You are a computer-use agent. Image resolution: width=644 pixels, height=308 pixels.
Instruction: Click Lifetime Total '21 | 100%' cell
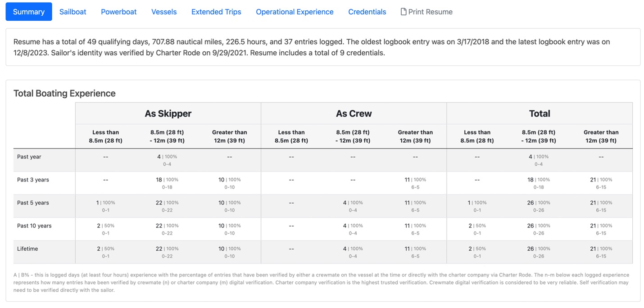click(x=601, y=252)
